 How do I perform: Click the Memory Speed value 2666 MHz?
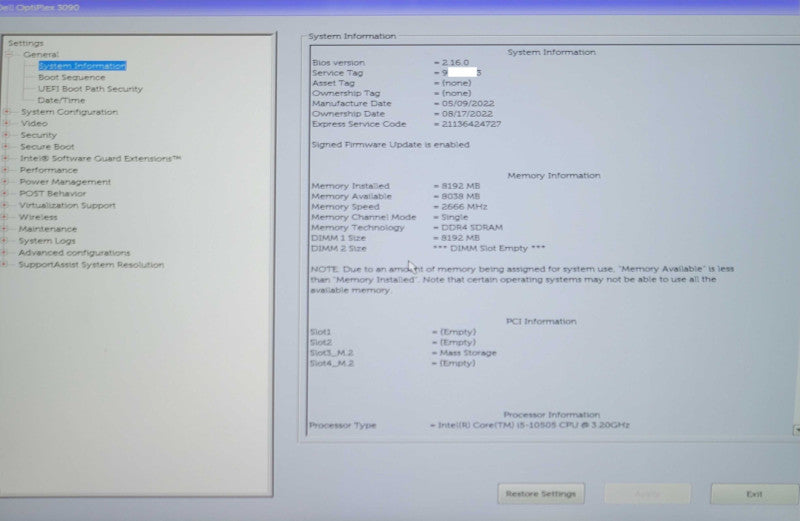[x=464, y=207]
